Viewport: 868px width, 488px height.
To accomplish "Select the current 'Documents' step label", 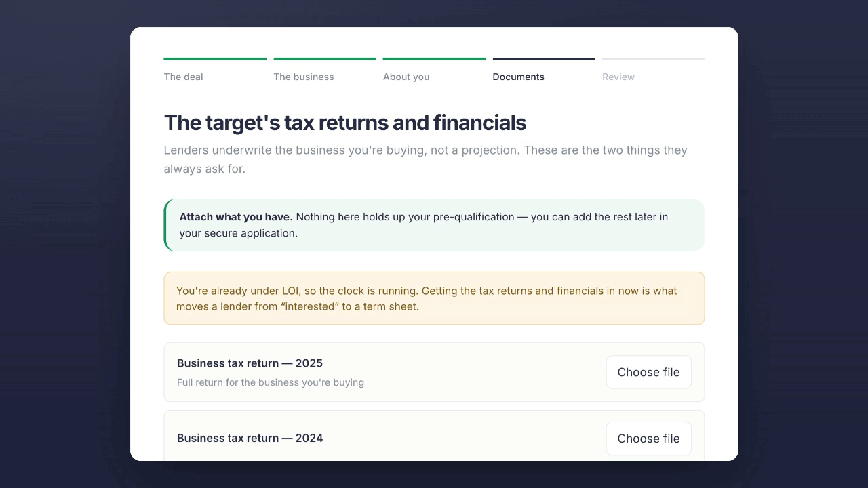I will 518,77.
